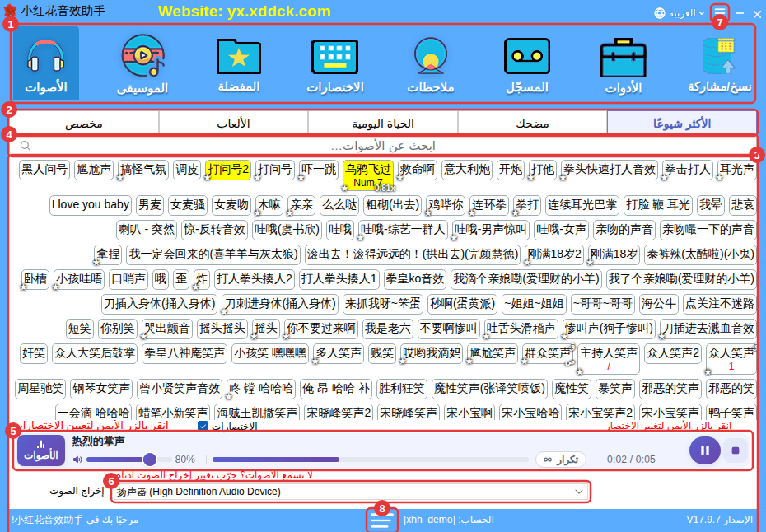Open the المفضلة favorites folder
This screenshot has width=766, height=532.
[x=239, y=63]
